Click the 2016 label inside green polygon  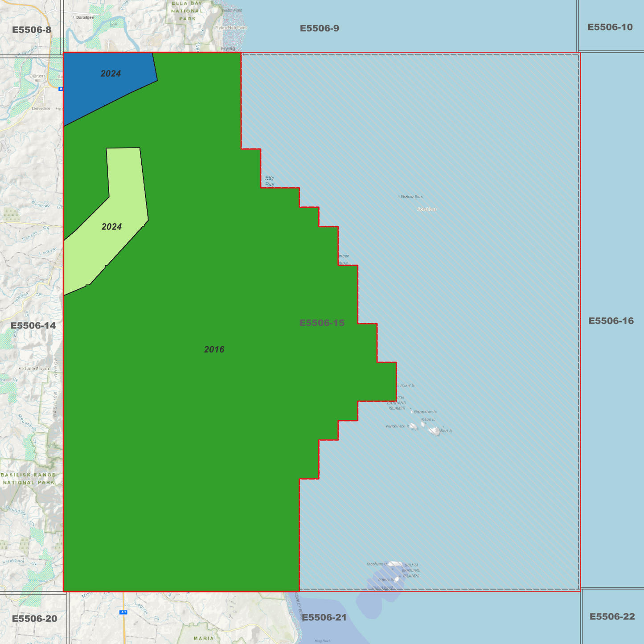click(x=214, y=349)
